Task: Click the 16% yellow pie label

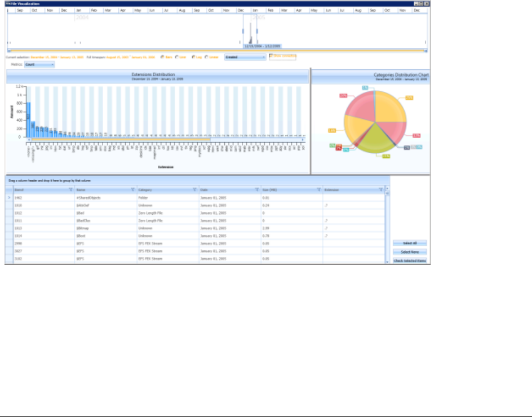Action: [332, 131]
